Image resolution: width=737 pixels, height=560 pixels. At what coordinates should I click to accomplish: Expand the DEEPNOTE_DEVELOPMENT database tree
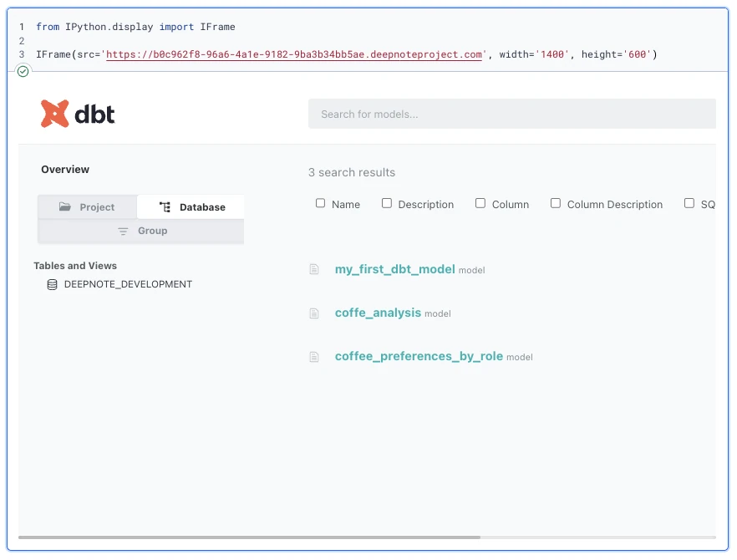click(x=128, y=284)
